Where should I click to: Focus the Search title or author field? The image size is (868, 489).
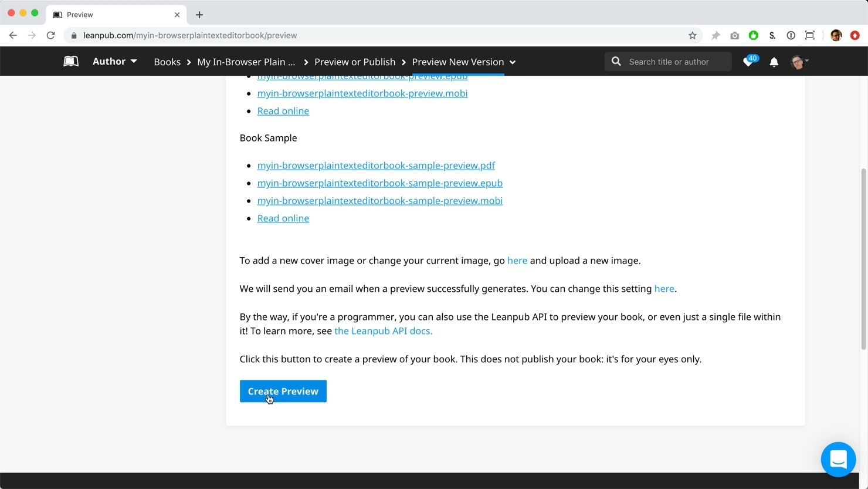tap(674, 62)
